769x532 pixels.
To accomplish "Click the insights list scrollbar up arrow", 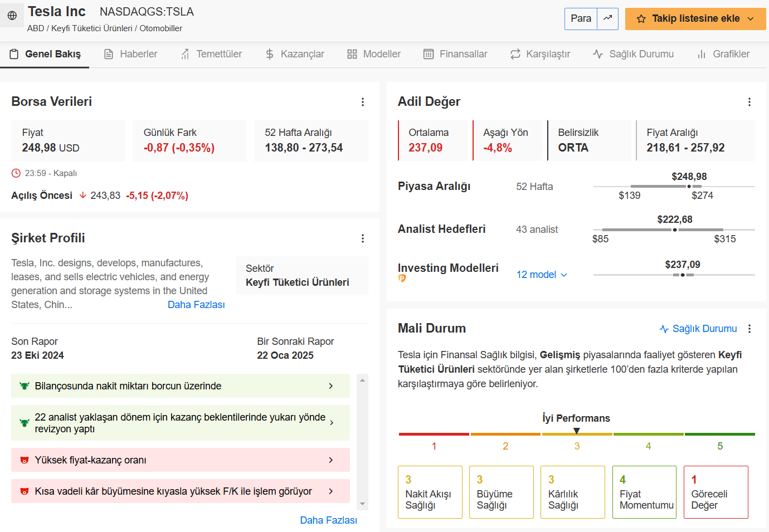I will point(363,380).
